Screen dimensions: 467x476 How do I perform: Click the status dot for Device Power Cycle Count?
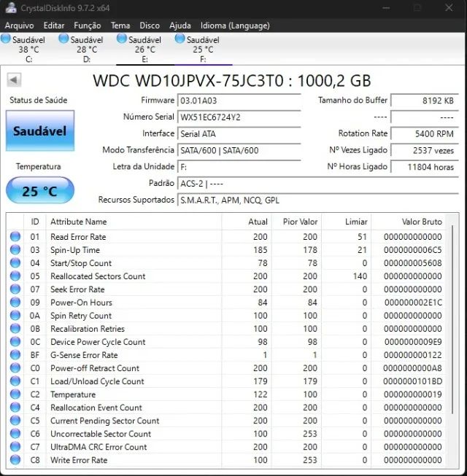tap(15, 342)
